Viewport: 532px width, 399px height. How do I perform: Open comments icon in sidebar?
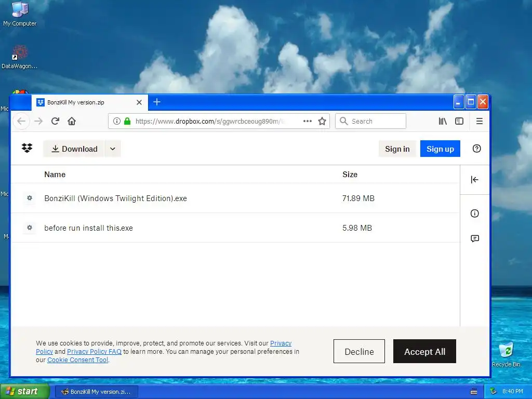click(475, 238)
